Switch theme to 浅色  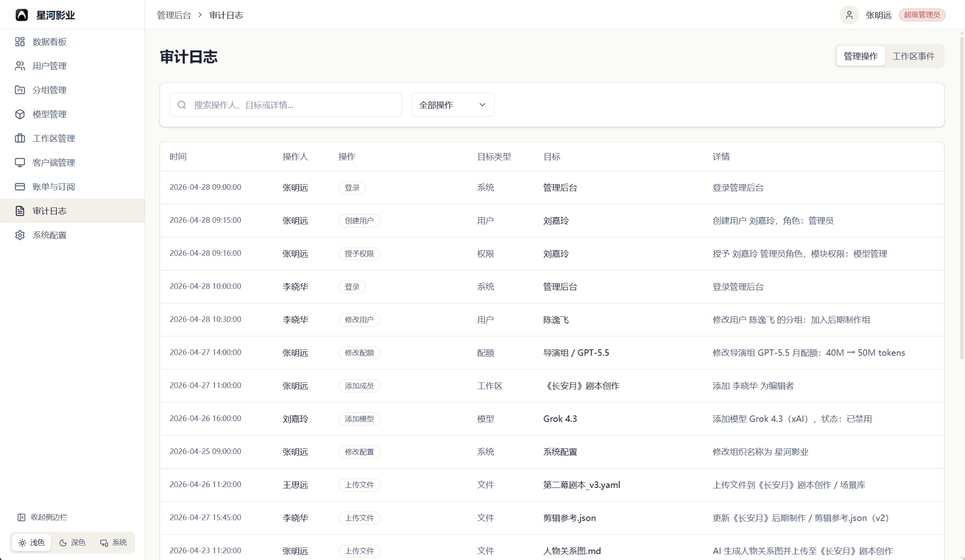tap(32, 543)
